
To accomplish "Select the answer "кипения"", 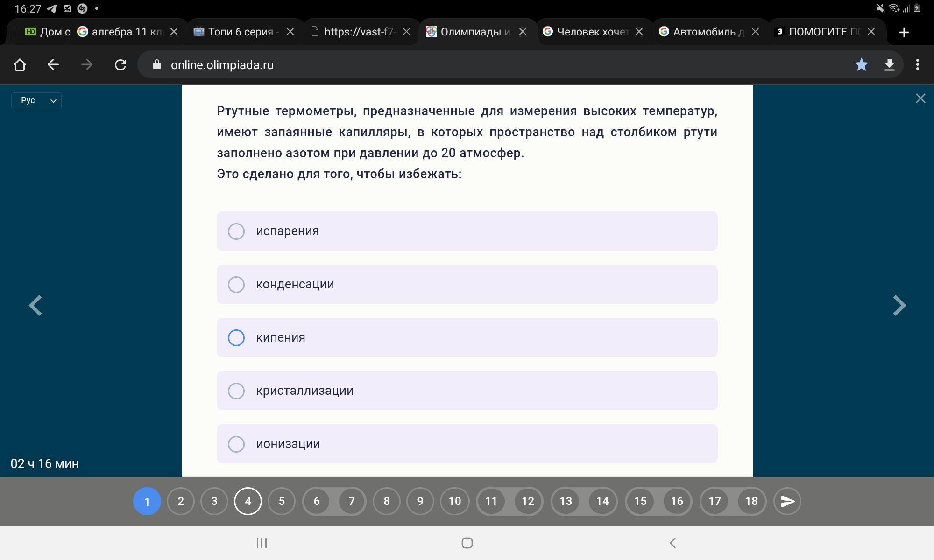I will [236, 337].
